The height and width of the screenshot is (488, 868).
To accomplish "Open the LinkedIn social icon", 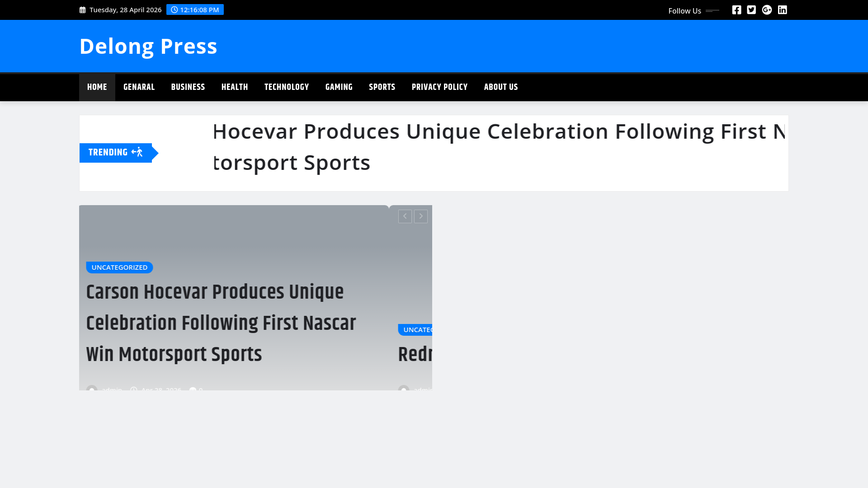I will point(782,10).
